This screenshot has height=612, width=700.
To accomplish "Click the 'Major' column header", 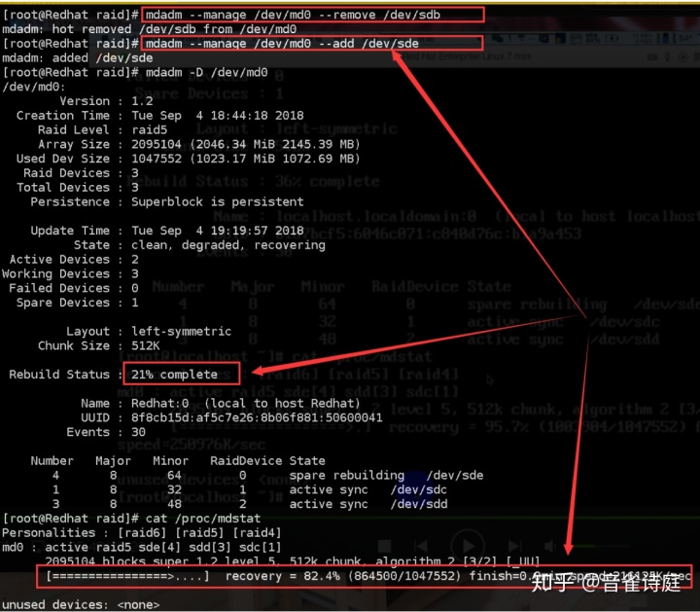I will coord(113,460).
